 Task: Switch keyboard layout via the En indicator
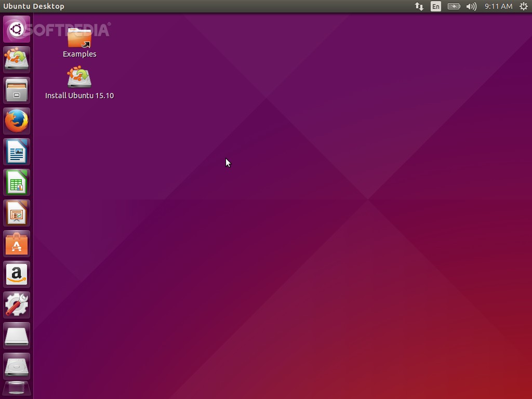pyautogui.click(x=435, y=6)
